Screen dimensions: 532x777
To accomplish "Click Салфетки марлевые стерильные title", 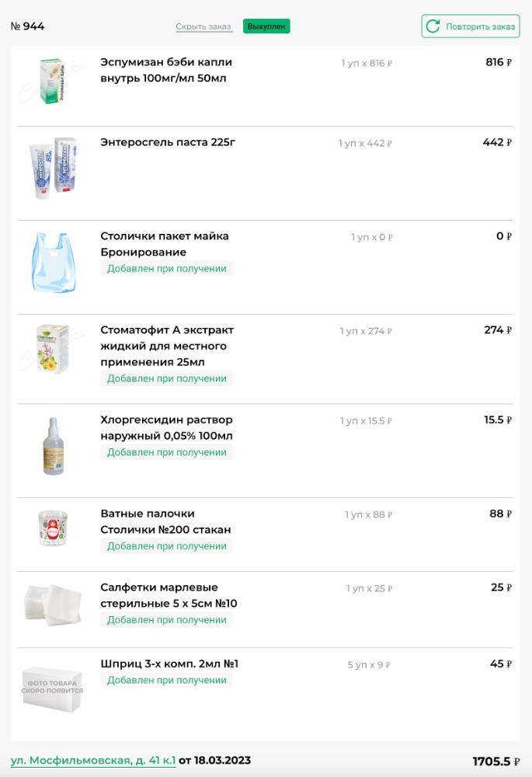I will pyautogui.click(x=169, y=595).
